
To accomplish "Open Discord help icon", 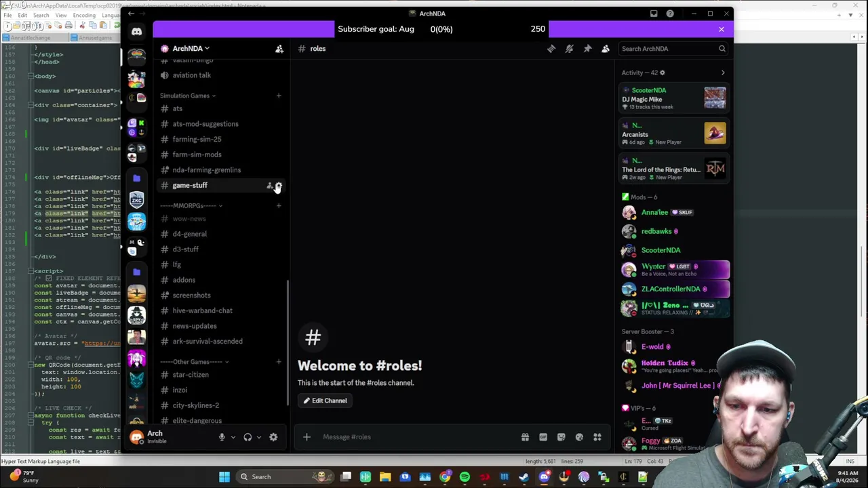I will 670,14.
